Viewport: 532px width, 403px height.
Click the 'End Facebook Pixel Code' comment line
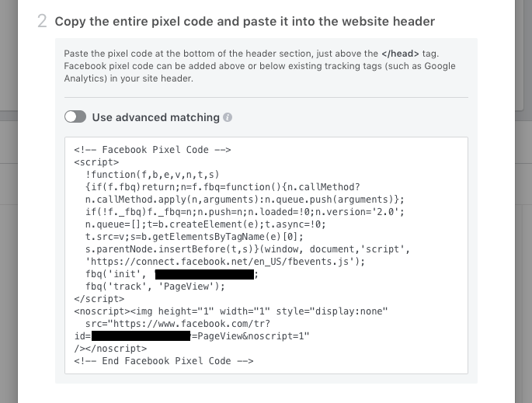(164, 361)
